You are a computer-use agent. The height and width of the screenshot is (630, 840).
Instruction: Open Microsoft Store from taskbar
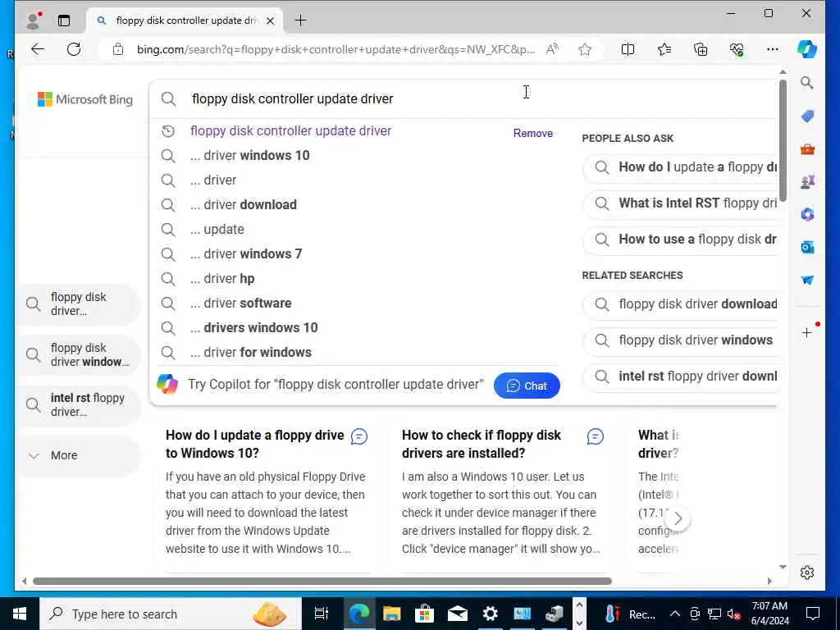[424, 614]
